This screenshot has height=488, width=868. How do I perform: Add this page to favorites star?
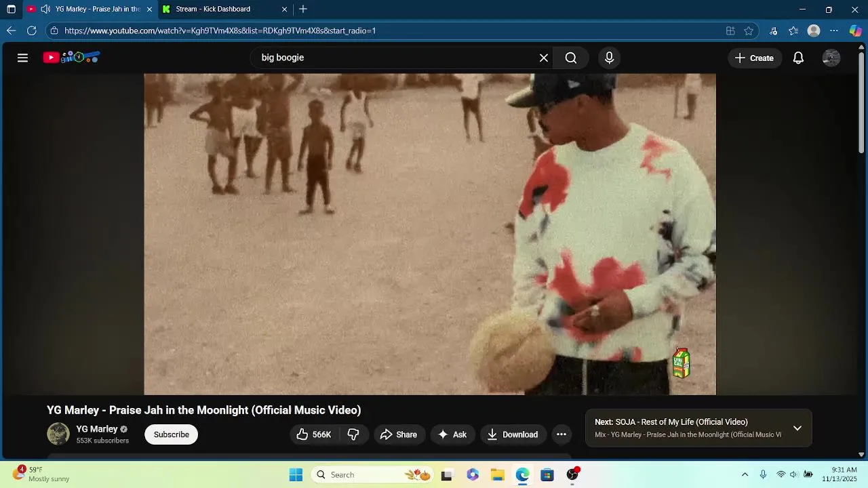point(749,30)
